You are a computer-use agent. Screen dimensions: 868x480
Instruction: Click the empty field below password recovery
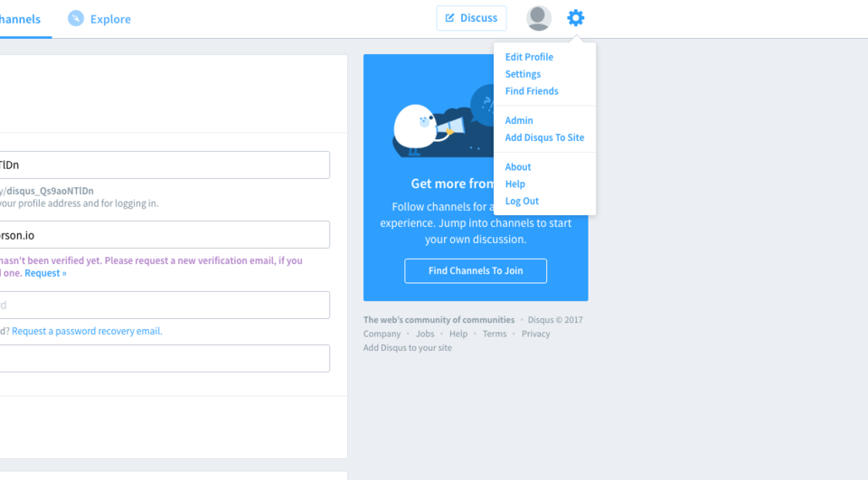point(165,358)
